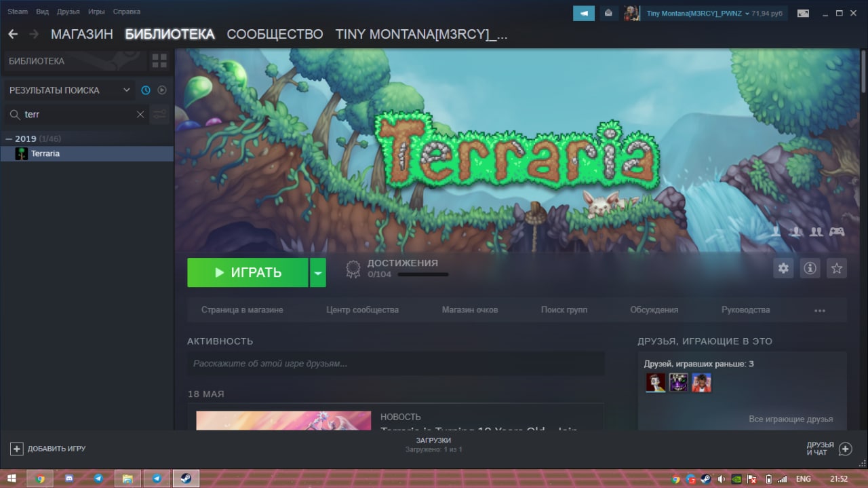Screen dimensions: 868x488
Task: Clear the search field with X
Action: tap(140, 115)
